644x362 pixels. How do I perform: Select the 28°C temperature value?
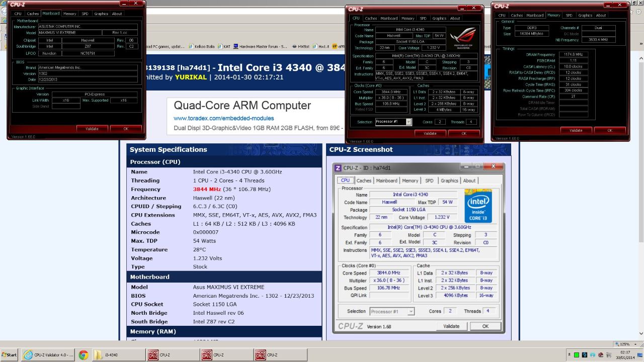pos(200,249)
